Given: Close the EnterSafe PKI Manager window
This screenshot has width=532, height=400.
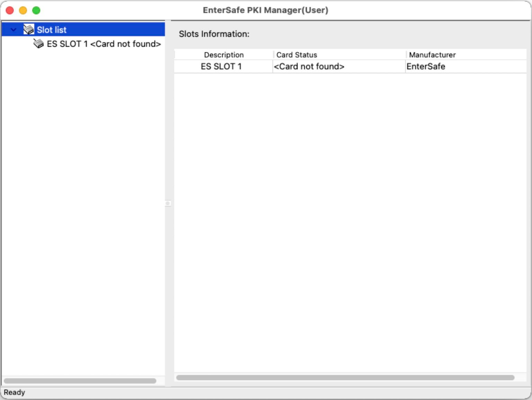Looking at the screenshot, I should coord(10,10).
